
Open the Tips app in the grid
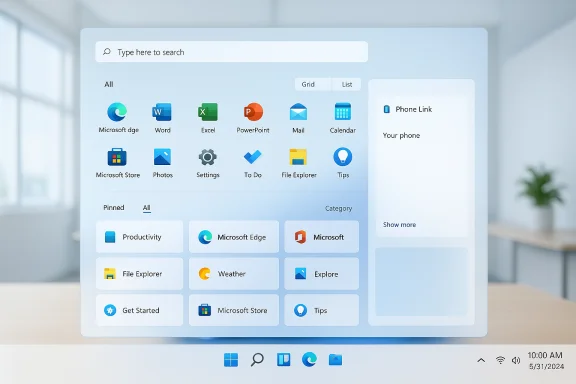[343, 157]
